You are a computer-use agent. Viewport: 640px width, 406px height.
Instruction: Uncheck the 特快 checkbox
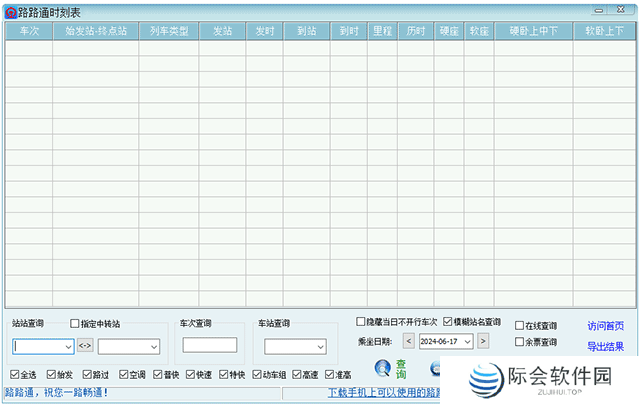pyautogui.click(x=223, y=374)
